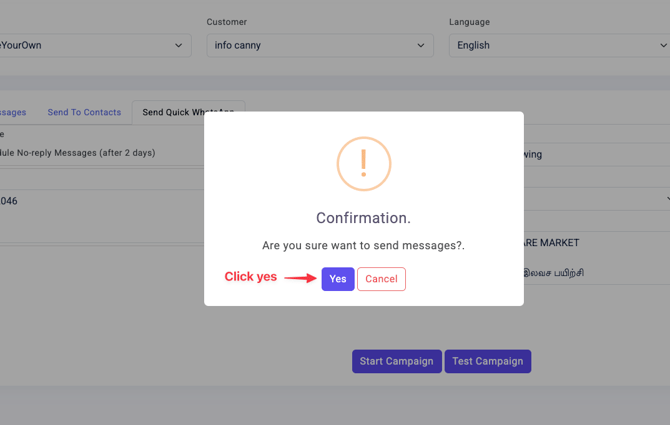Confirm sending by clicking Yes
670x425 pixels.
tap(338, 279)
